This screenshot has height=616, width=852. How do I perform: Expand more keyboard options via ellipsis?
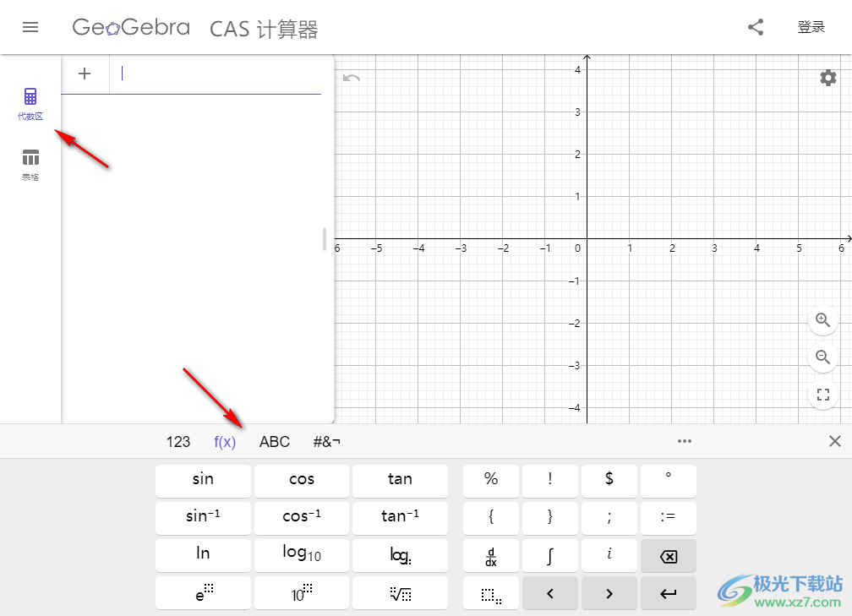click(x=685, y=441)
